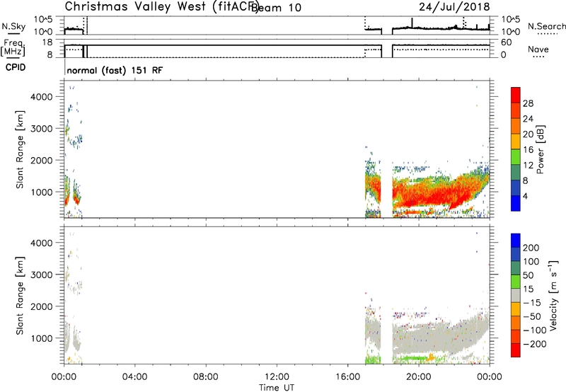The height and width of the screenshot is (392, 566).
Task: Click the Christmas Valley West (fitACF) title
Action: click(161, 6)
